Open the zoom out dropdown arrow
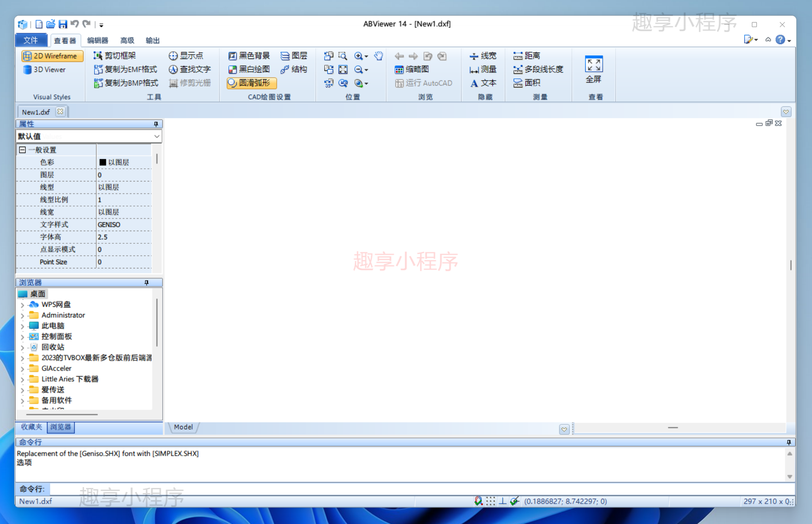812x524 pixels. coord(367,70)
